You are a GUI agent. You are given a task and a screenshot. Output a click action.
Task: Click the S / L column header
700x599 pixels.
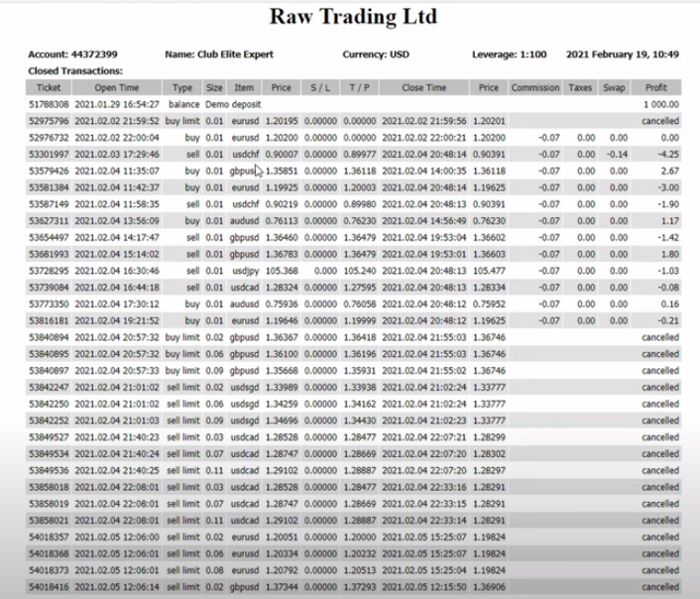[320, 87]
